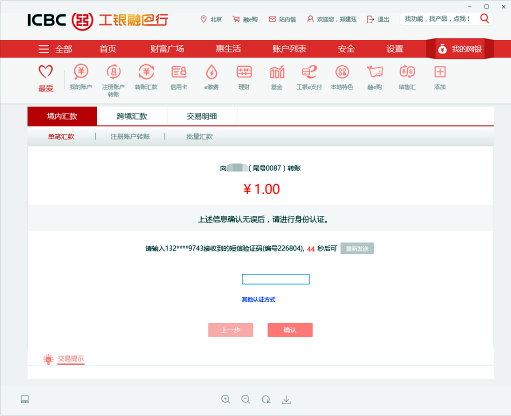Open 理财 wealth management icon
Screen dimensions: 511x416
point(244,72)
